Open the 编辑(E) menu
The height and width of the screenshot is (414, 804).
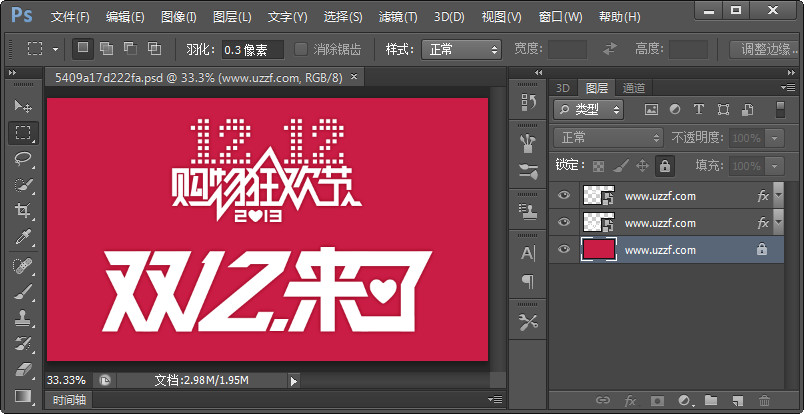[x=125, y=17]
